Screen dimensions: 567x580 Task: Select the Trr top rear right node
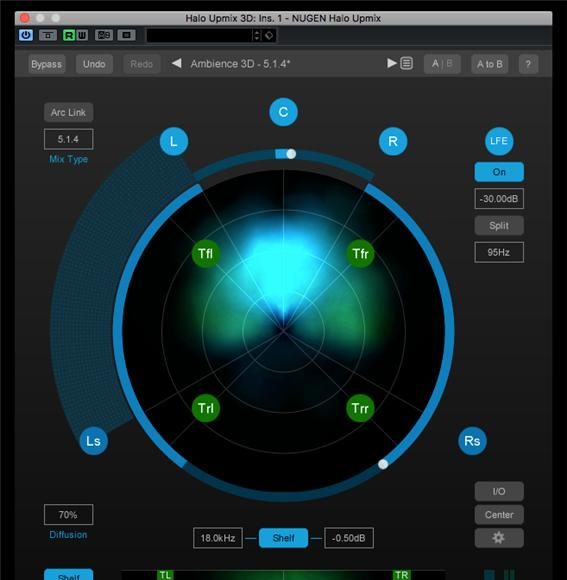click(x=360, y=408)
